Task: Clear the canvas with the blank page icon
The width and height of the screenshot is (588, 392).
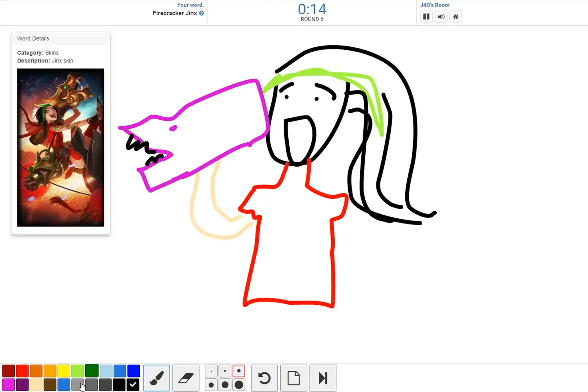Action: pos(294,378)
